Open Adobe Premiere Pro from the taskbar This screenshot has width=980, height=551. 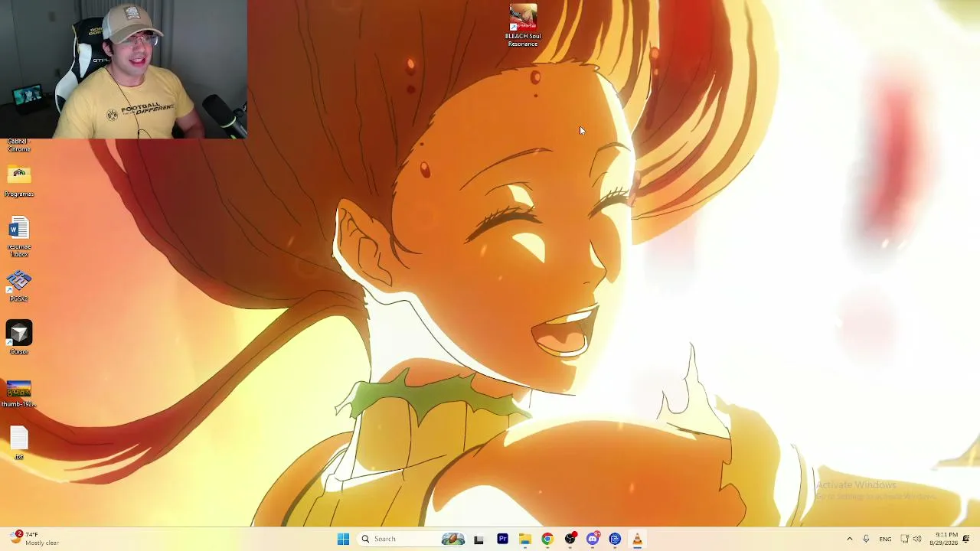pyautogui.click(x=502, y=539)
